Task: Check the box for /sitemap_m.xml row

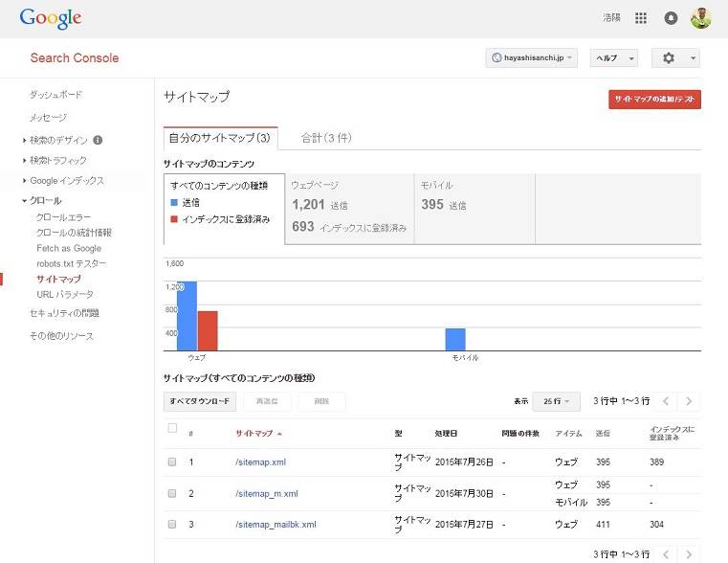Action: click(172, 493)
